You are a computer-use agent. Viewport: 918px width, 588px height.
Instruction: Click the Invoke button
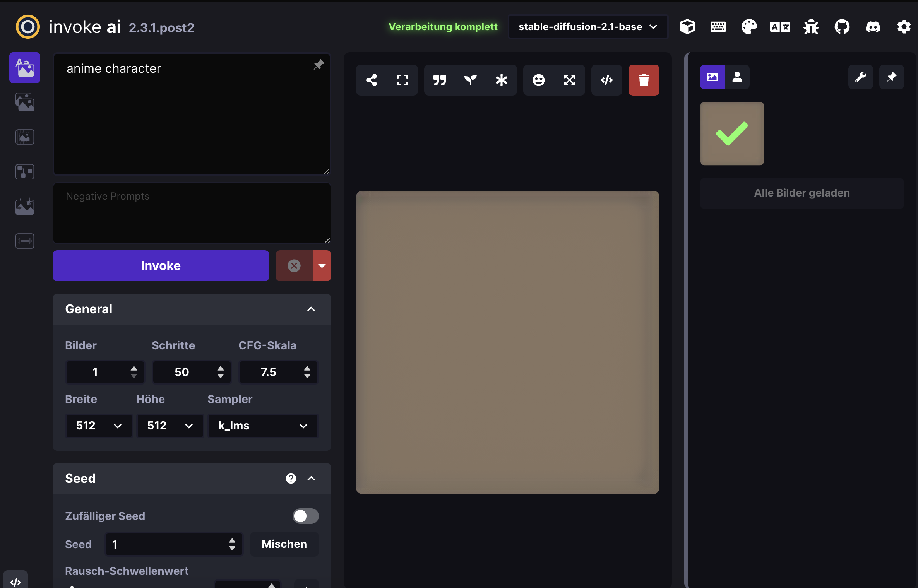(161, 265)
